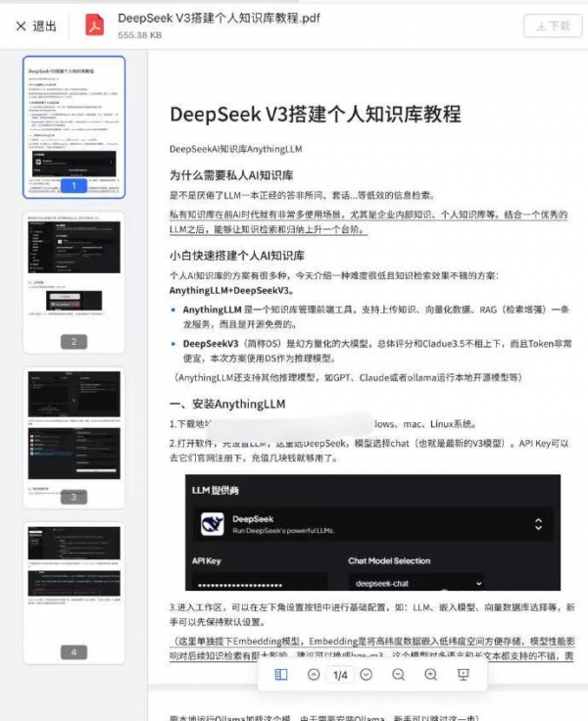Click the DeepSeek whale logo in screenshot

click(x=213, y=524)
